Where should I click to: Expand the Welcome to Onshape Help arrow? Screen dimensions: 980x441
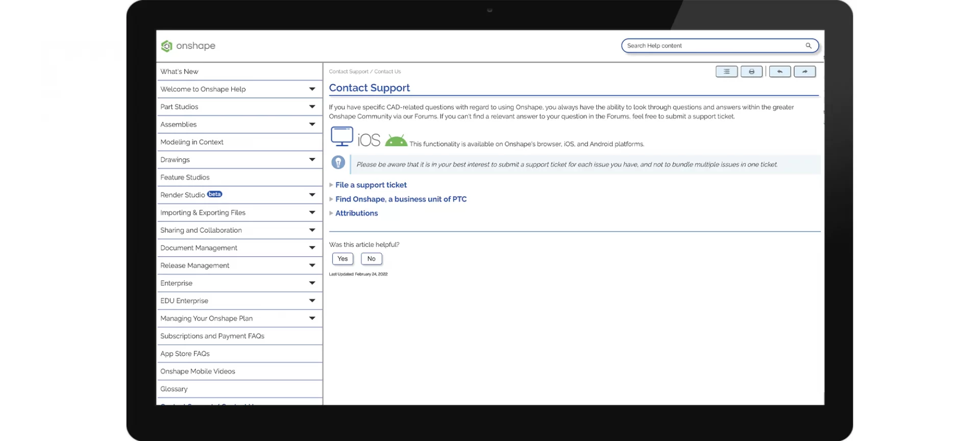[312, 89]
